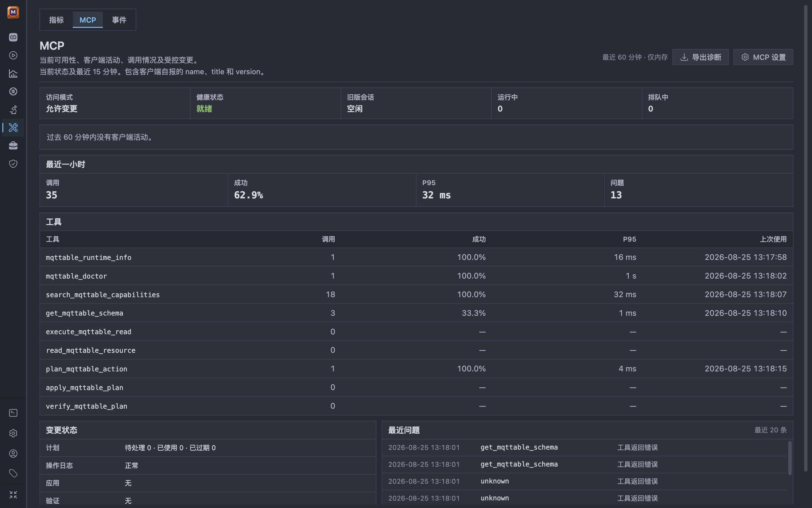Open the tag icon in sidebar
The width and height of the screenshot is (812, 508).
[13, 474]
